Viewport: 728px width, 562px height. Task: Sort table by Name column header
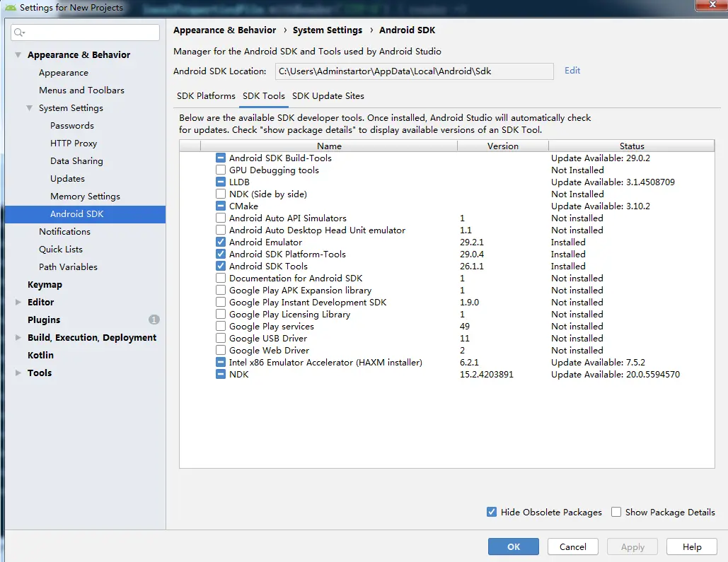(329, 146)
